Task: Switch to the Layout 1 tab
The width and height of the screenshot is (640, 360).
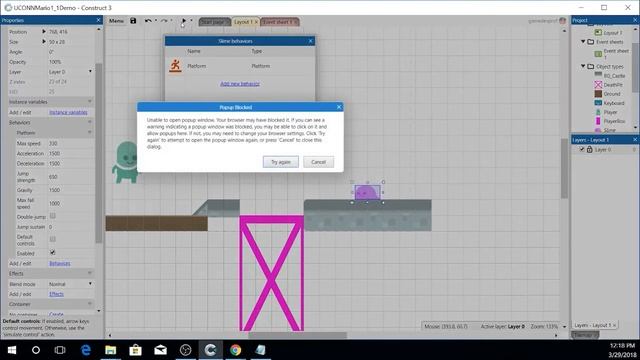Action: (x=245, y=22)
